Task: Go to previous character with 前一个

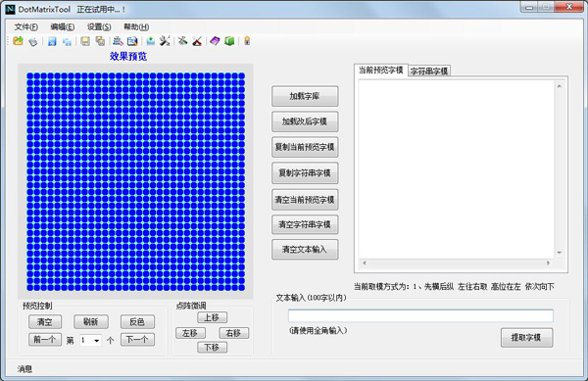Action: pyautogui.click(x=45, y=340)
